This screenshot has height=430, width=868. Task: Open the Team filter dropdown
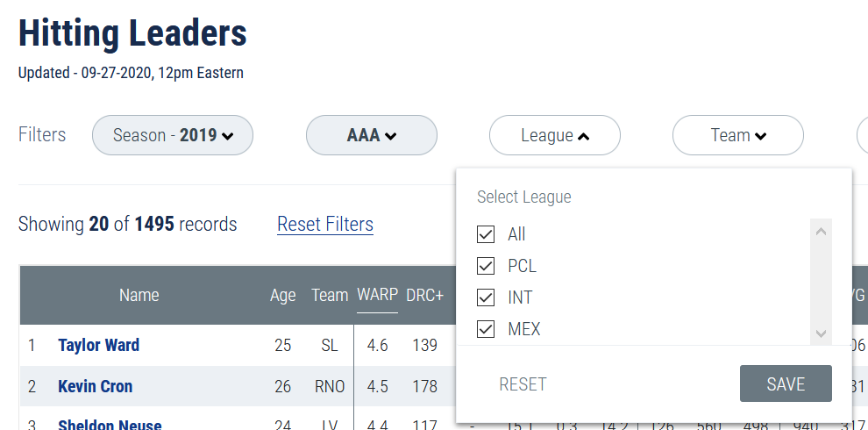[737, 135]
